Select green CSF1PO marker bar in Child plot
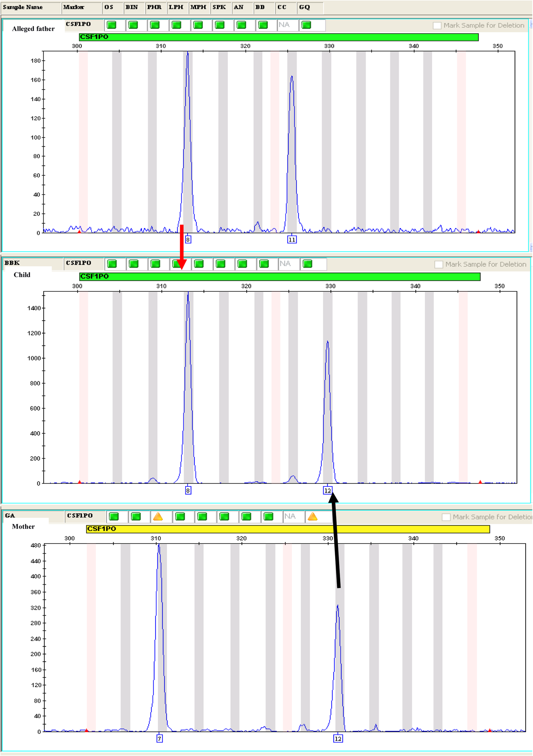 pyautogui.click(x=280, y=276)
